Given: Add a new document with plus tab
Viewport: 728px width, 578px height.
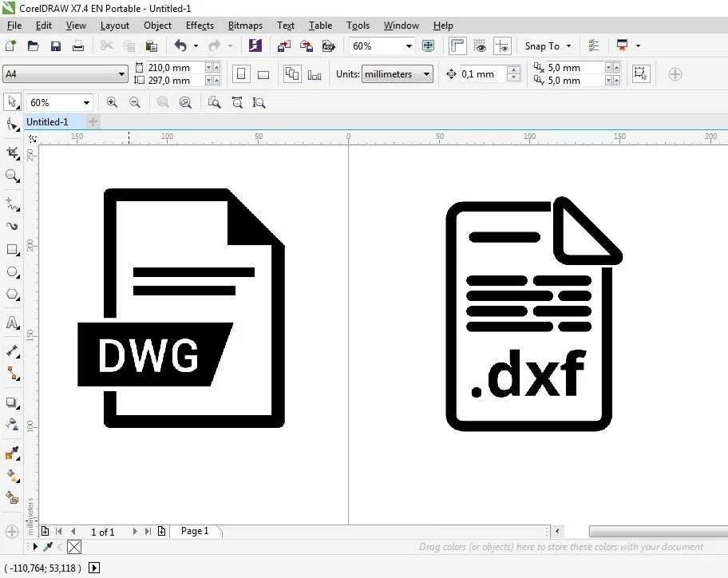Looking at the screenshot, I should (93, 121).
